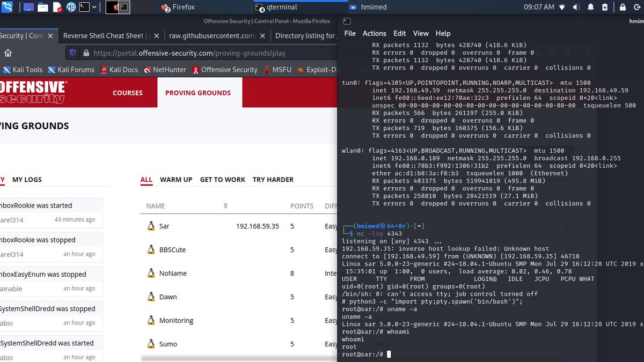Expand the terminal launcher dropdown arrow
The image size is (644, 362).
point(94,8)
